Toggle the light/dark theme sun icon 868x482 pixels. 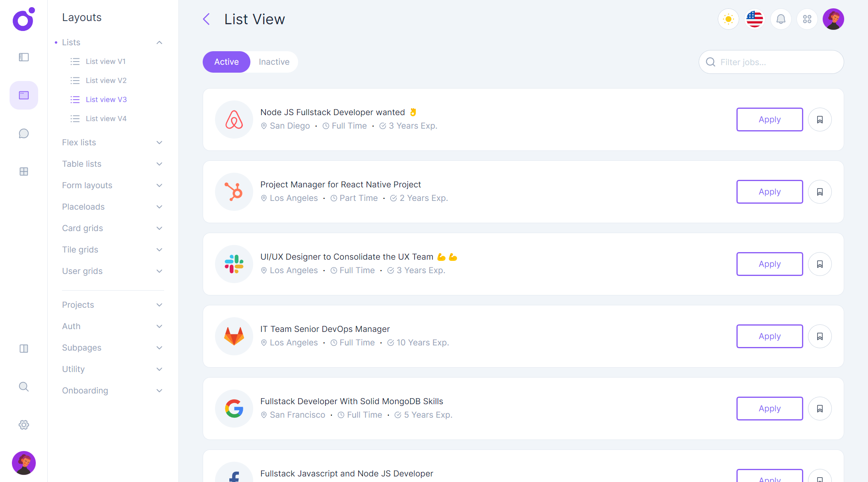(x=728, y=19)
